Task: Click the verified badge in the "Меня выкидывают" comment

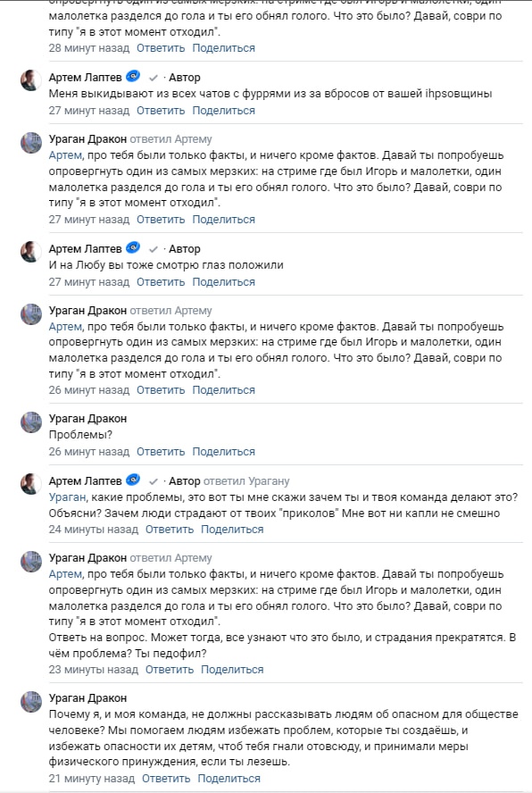Action: pyautogui.click(x=133, y=77)
